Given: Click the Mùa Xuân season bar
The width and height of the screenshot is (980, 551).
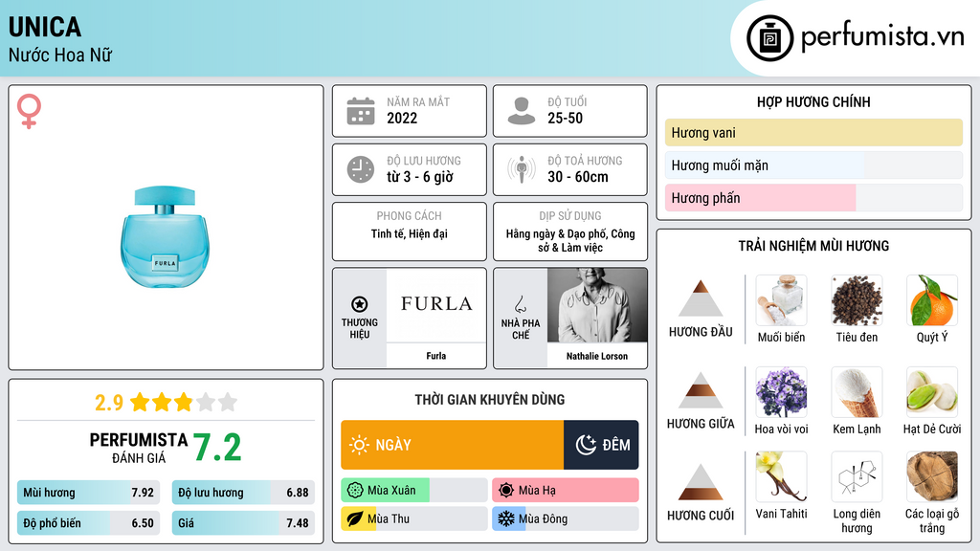Looking at the screenshot, I should click(413, 491).
